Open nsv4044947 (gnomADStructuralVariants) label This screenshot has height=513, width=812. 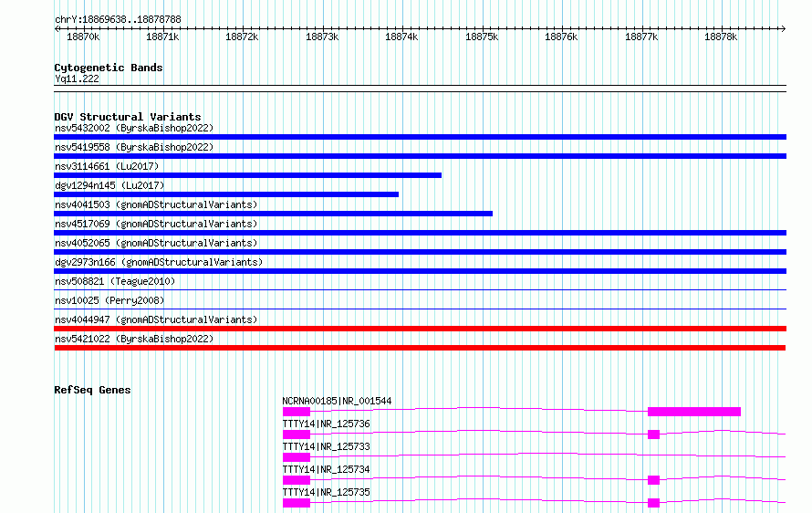[156, 319]
